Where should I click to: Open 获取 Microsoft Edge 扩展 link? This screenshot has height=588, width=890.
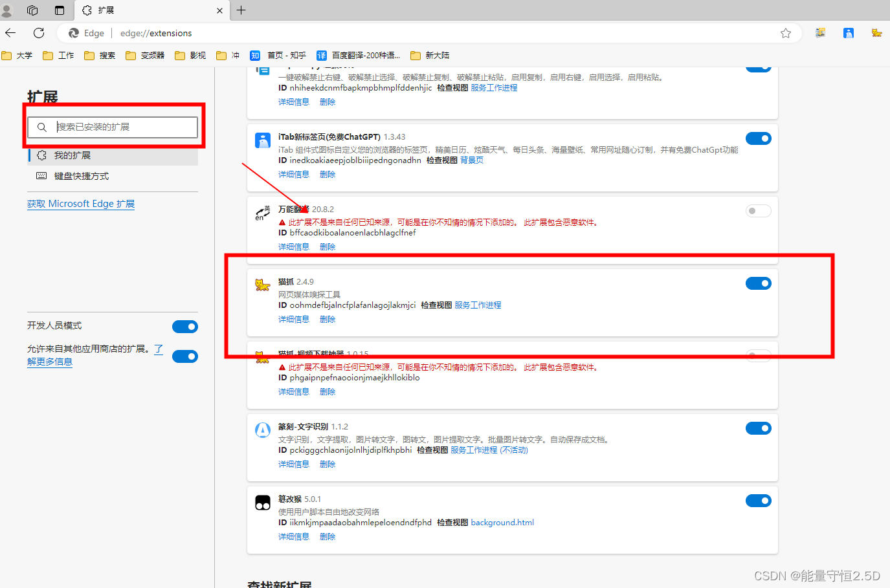tap(81, 204)
